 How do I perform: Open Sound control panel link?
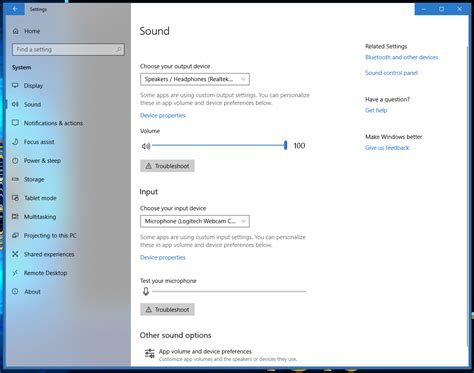[x=391, y=73]
